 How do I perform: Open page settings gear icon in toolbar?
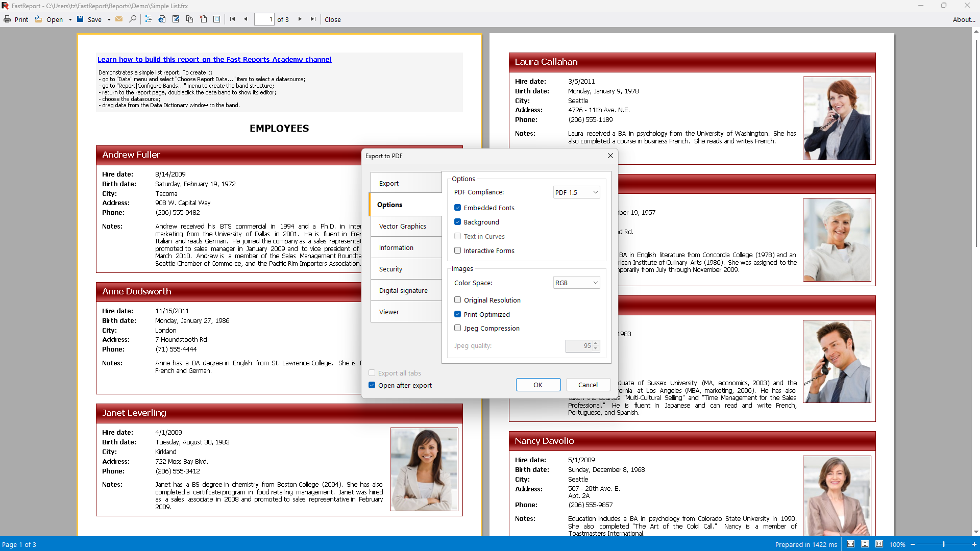pos(162,19)
